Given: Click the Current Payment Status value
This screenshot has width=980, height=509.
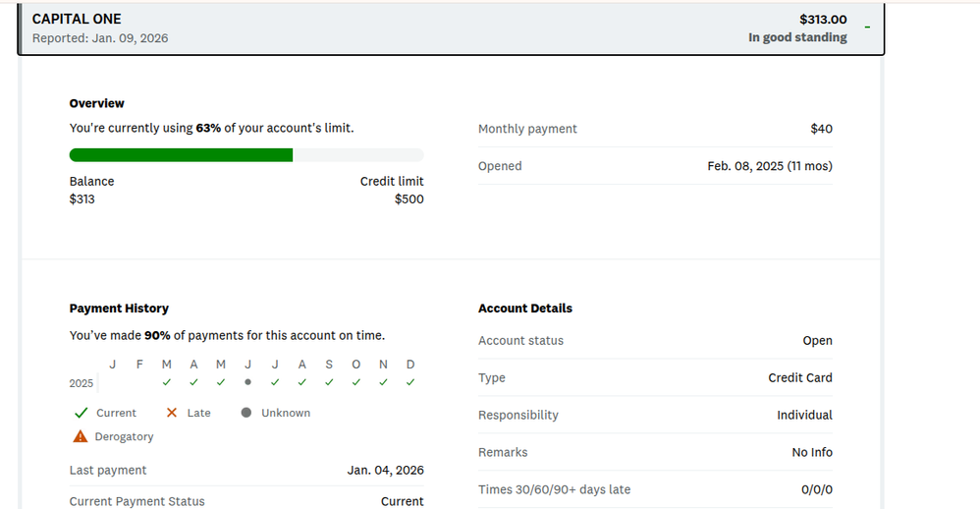Looking at the screenshot, I should point(402,501).
